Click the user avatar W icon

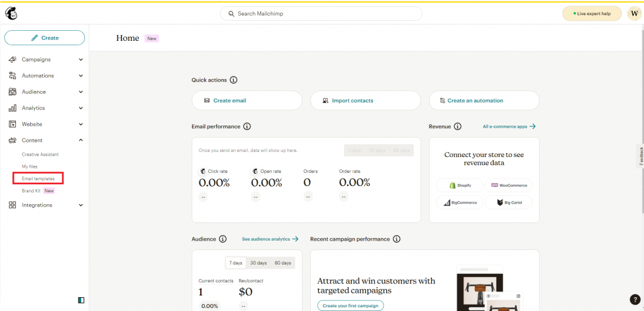(634, 14)
